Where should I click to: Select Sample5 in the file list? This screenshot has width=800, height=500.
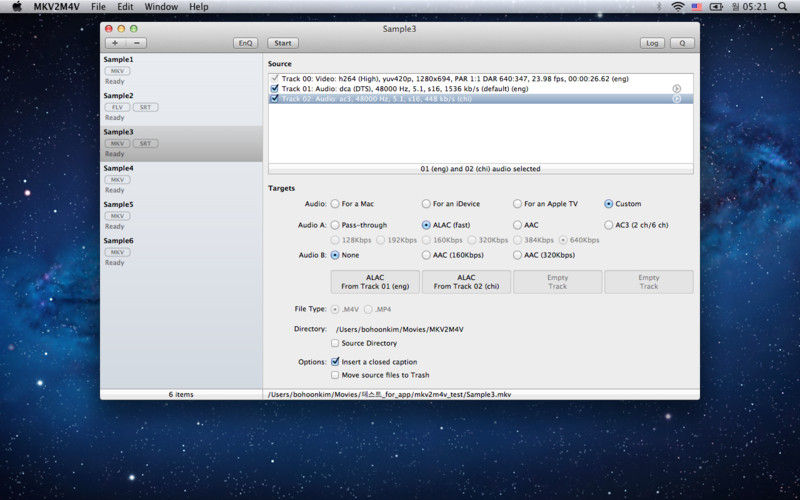pos(181,216)
